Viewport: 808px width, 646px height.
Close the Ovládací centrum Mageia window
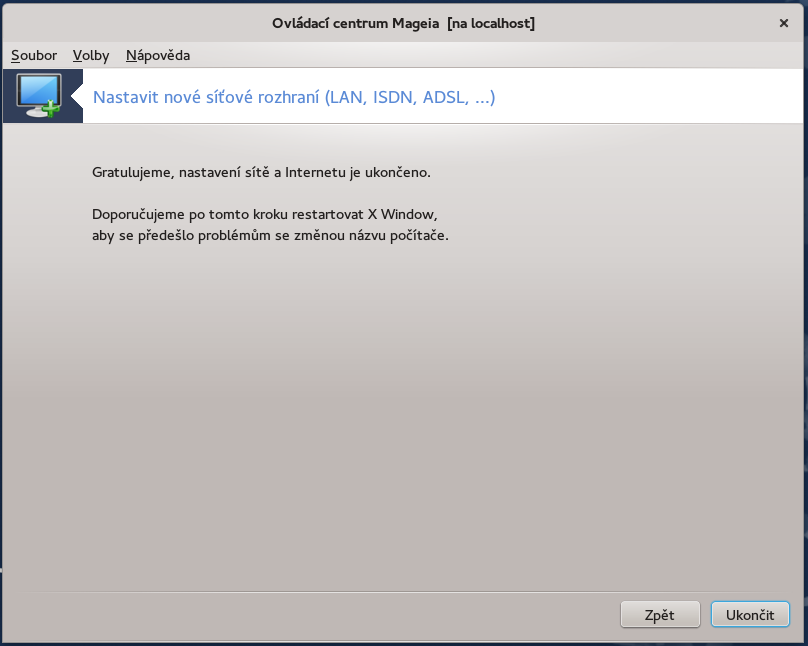(x=784, y=23)
